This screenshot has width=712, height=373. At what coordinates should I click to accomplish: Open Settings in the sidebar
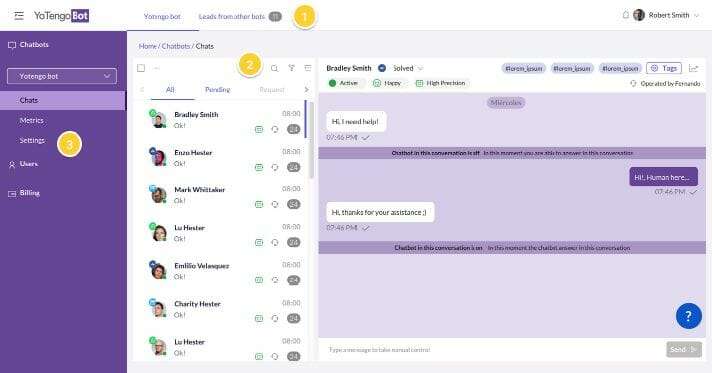tap(32, 140)
